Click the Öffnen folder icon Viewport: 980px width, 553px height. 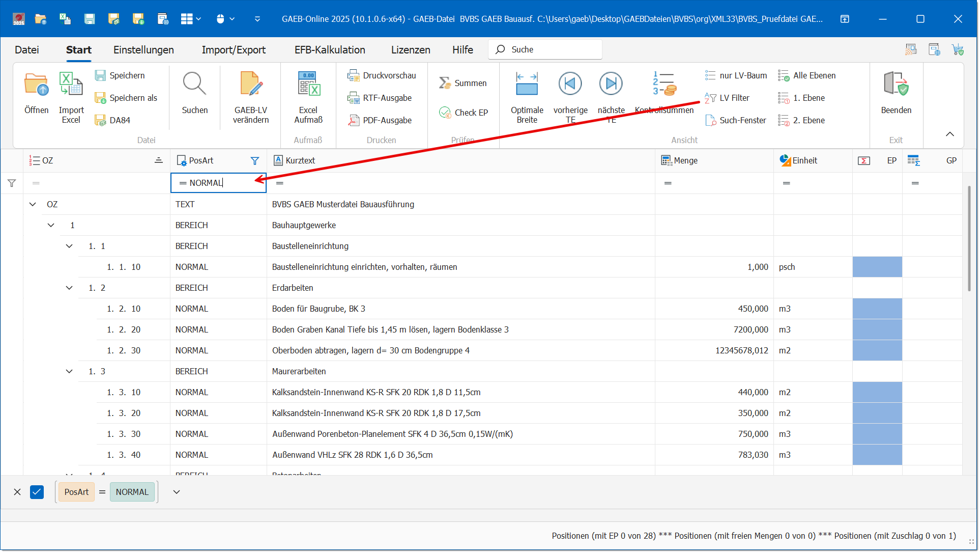click(36, 85)
